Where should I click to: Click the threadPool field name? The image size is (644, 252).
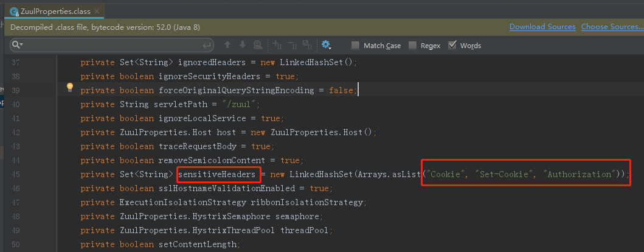[304, 230]
